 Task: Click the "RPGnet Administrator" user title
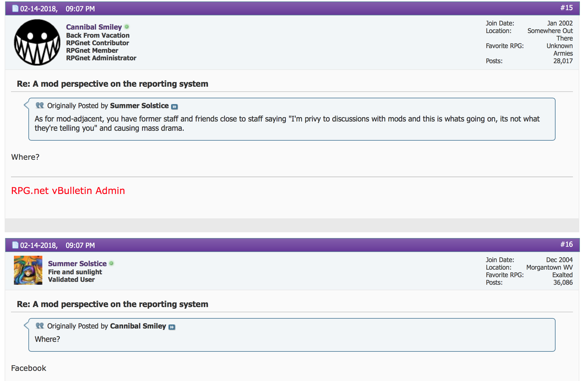click(101, 58)
